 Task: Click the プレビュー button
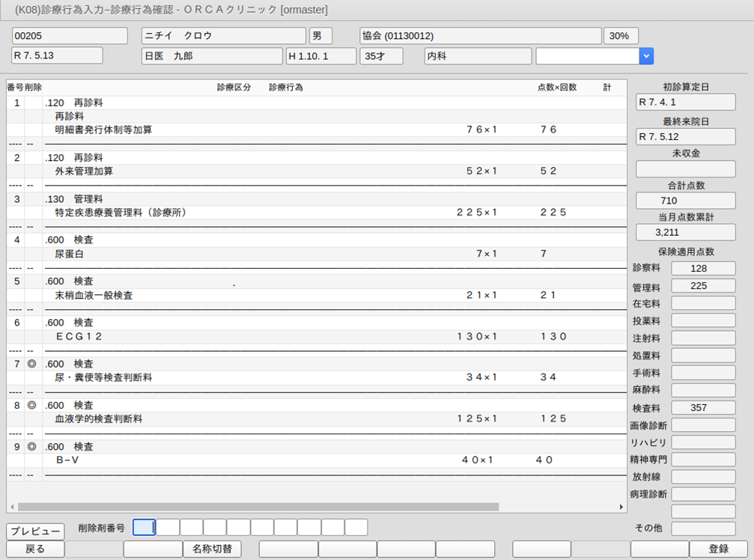click(35, 532)
